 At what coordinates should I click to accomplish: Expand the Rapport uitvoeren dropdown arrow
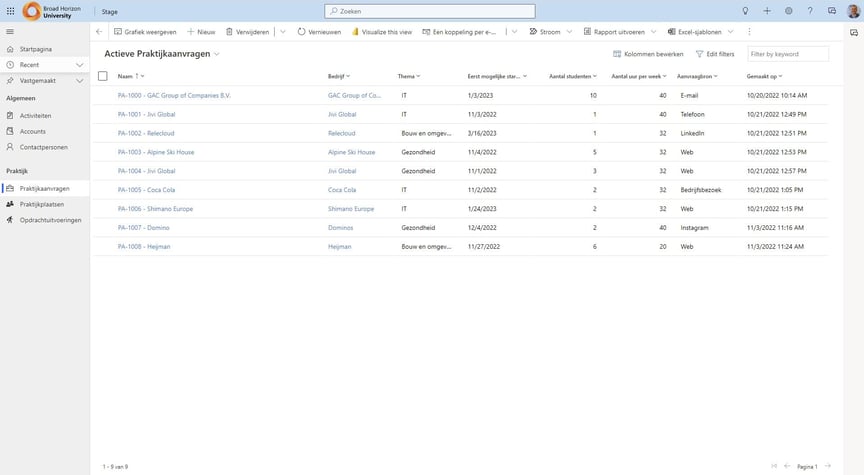pyautogui.click(x=654, y=32)
